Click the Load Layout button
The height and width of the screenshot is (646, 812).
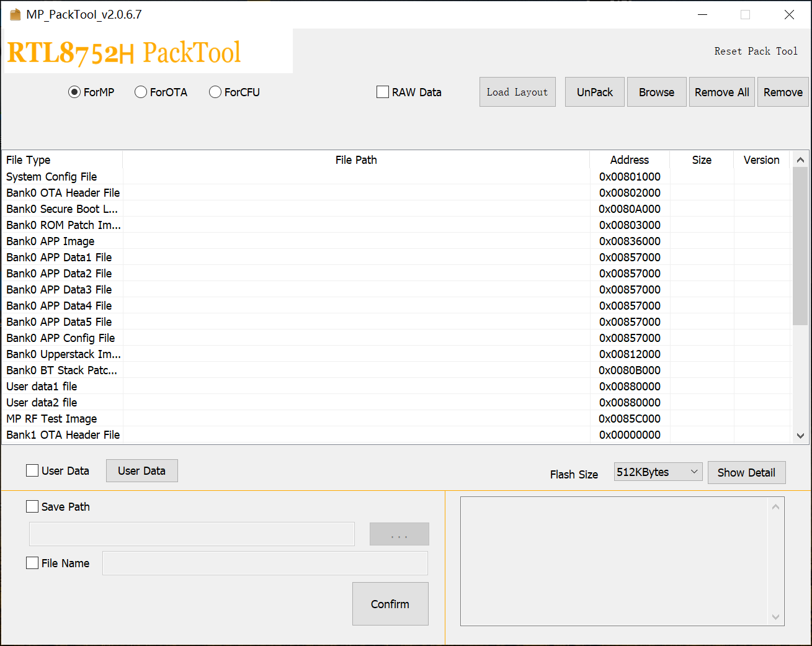517,92
